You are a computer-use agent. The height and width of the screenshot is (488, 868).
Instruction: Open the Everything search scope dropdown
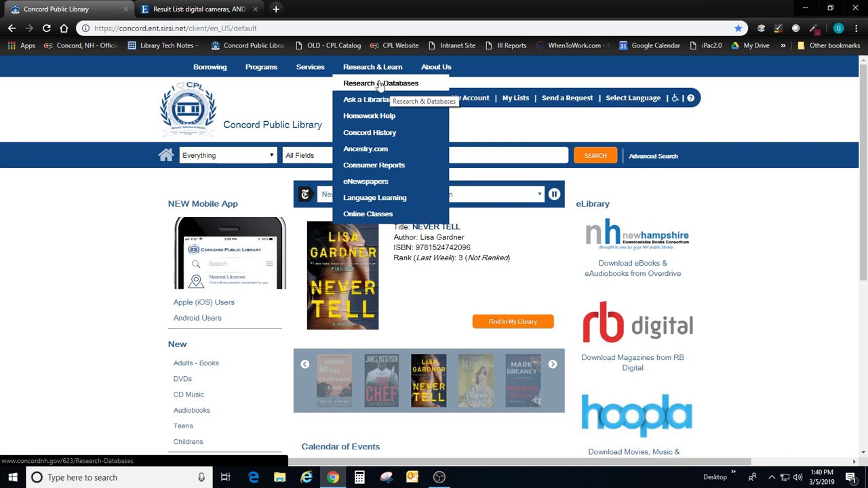pos(228,155)
